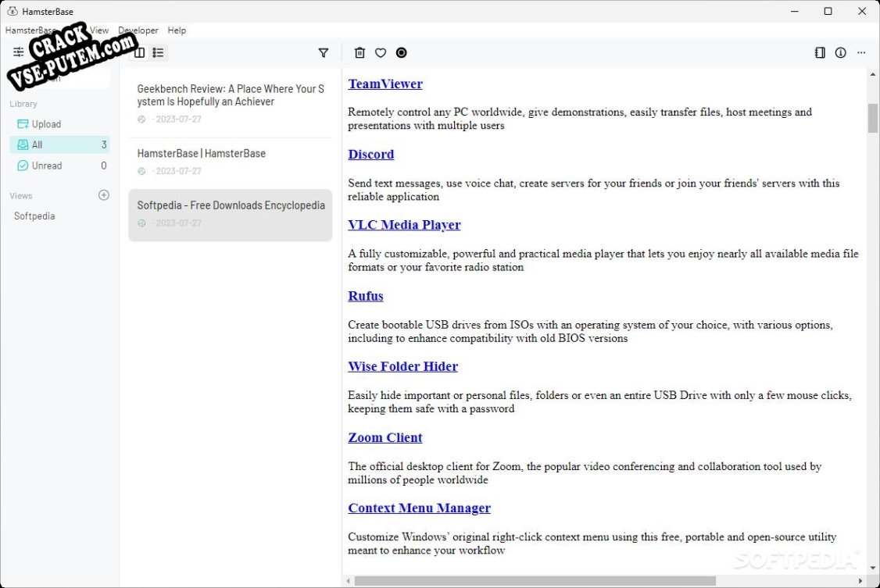The height and width of the screenshot is (588, 880).
Task: Click the filter funnel icon
Action: coord(324,53)
